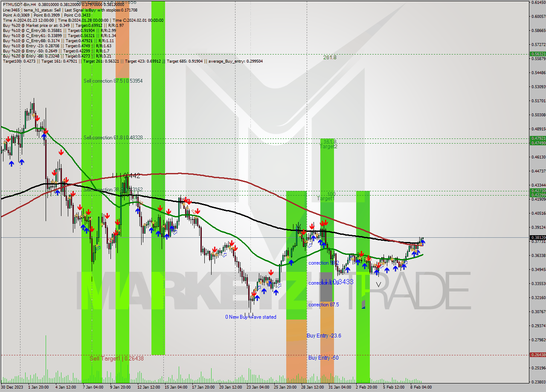Select the '0 New Buy Wave started' annotation
The height and width of the screenshot is (392, 546).
tap(251, 317)
